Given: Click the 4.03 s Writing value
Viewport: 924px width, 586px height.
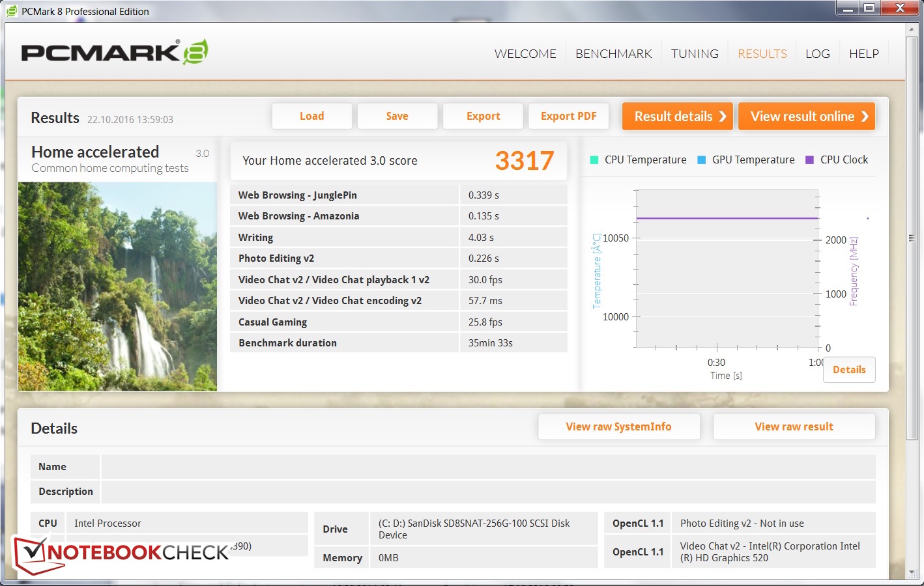Looking at the screenshot, I should [x=481, y=238].
